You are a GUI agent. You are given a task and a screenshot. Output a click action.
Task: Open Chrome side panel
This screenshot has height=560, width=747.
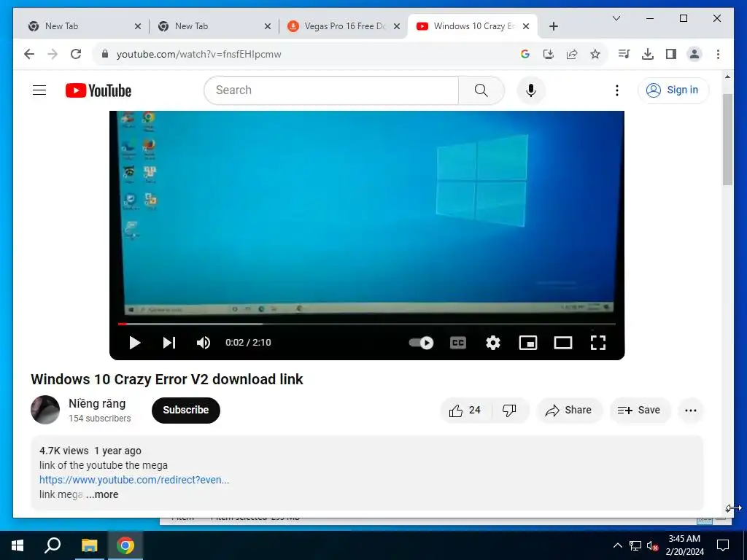(671, 54)
